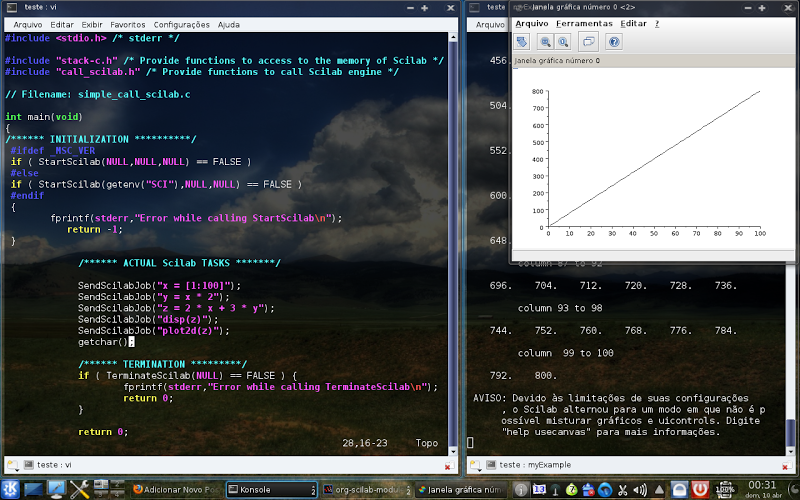This screenshot has height=500, width=800.
Task: Open the Exibir menu in Konsole
Action: coord(92,24)
